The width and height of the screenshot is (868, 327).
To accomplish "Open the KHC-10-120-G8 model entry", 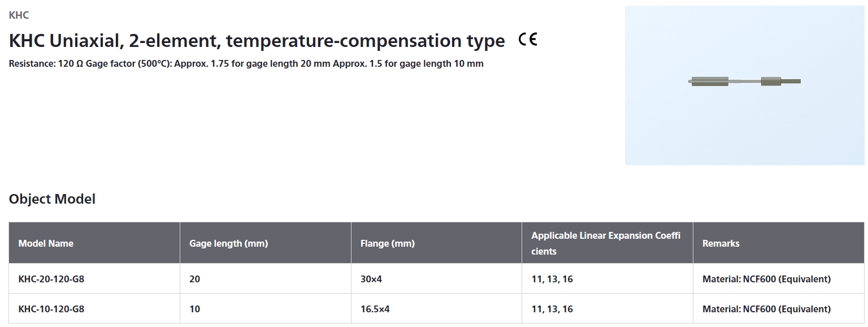I will coord(51,309).
